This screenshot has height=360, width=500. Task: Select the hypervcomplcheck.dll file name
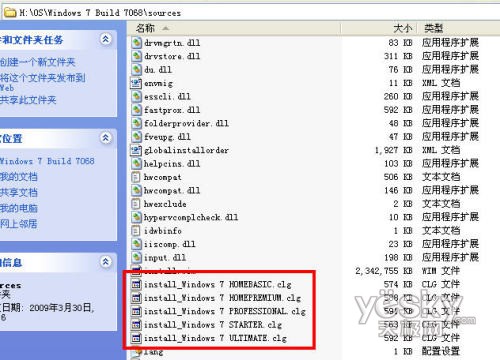point(191,217)
